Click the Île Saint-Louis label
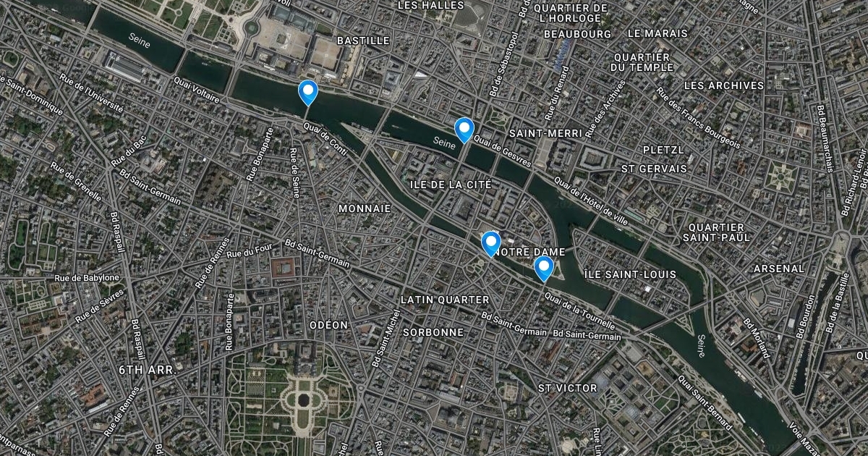Screen dimensions: 868x456 point(630,274)
